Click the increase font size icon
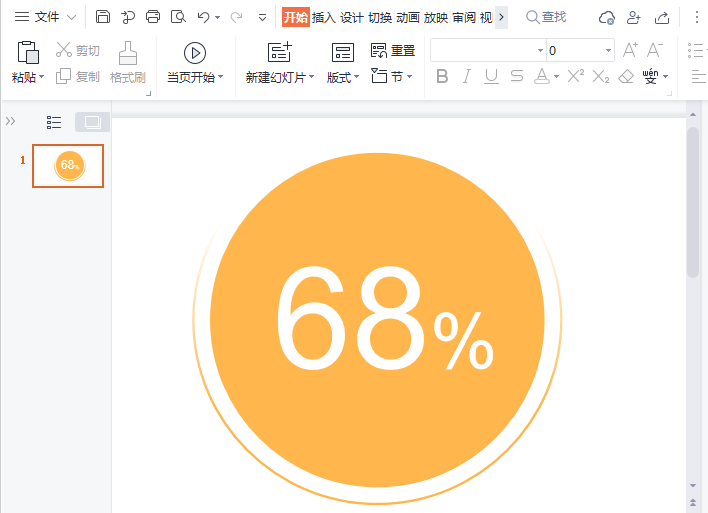This screenshot has width=708, height=513. click(x=630, y=50)
